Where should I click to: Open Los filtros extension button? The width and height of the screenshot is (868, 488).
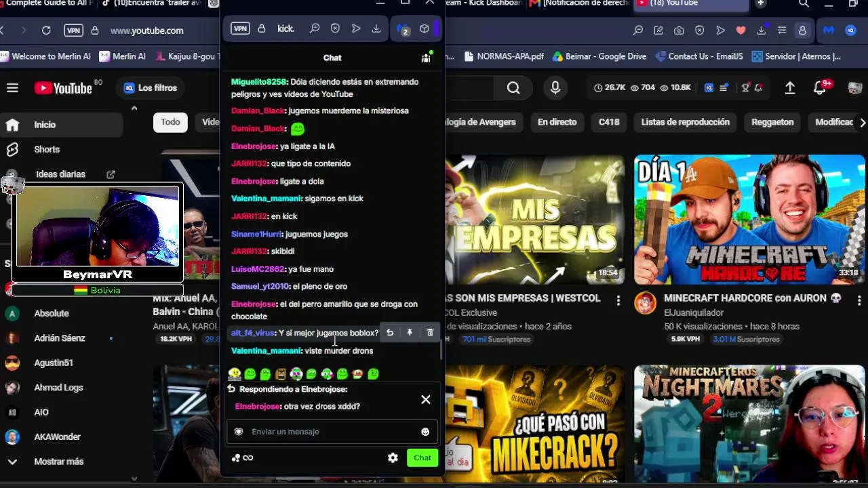151,88
